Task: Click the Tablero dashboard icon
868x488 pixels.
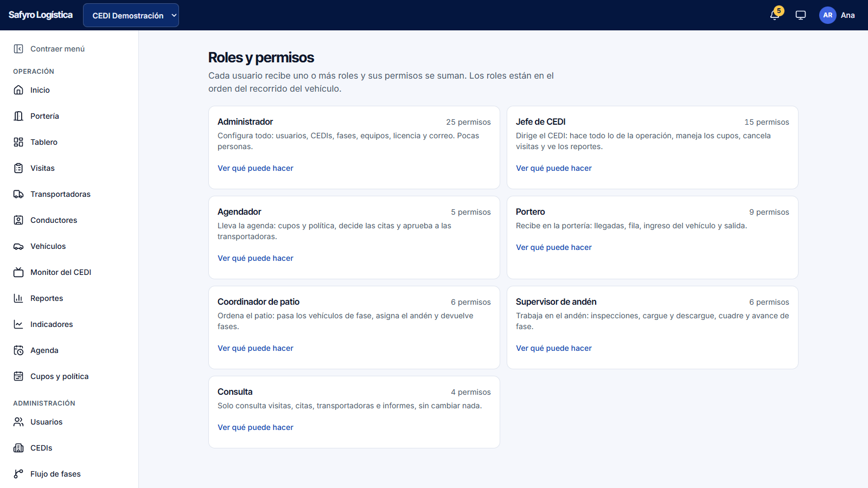Action: click(x=18, y=142)
